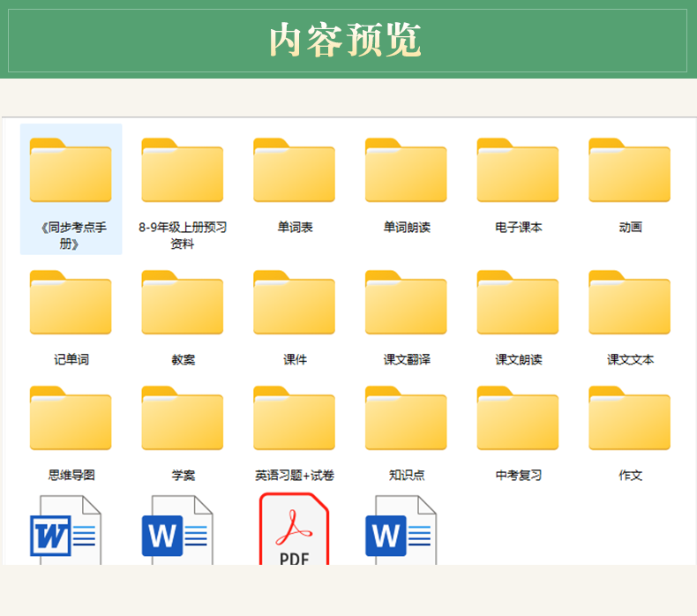Click the 英语习题+试卷 folder icon
The width and height of the screenshot is (697, 616).
point(295,418)
